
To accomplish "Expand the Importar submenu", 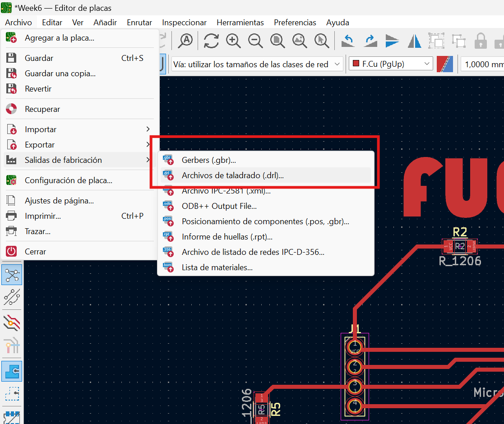I will point(80,129).
